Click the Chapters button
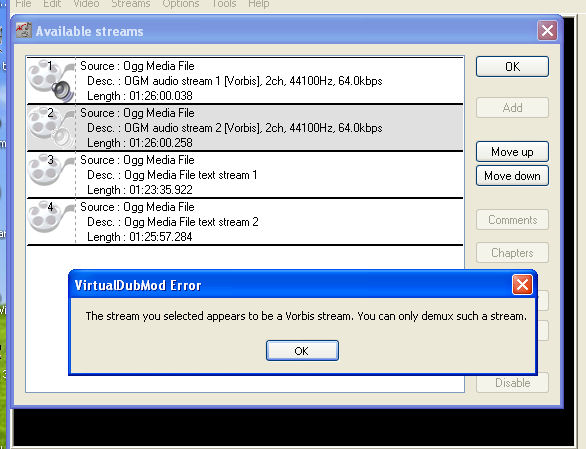This screenshot has width=586, height=449. tap(512, 253)
